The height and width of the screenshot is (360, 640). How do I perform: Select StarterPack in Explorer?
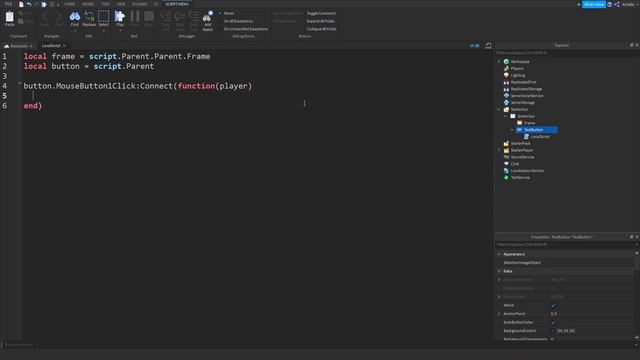pyautogui.click(x=520, y=143)
